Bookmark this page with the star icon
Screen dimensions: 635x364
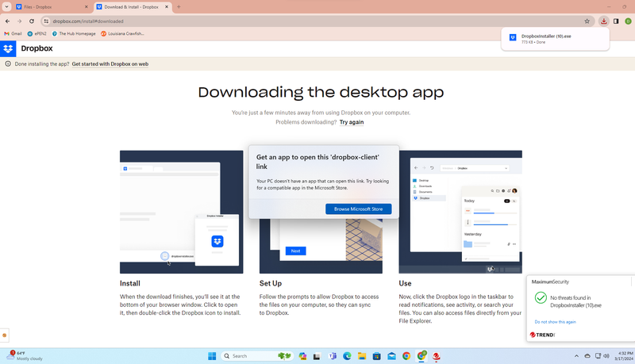(587, 21)
